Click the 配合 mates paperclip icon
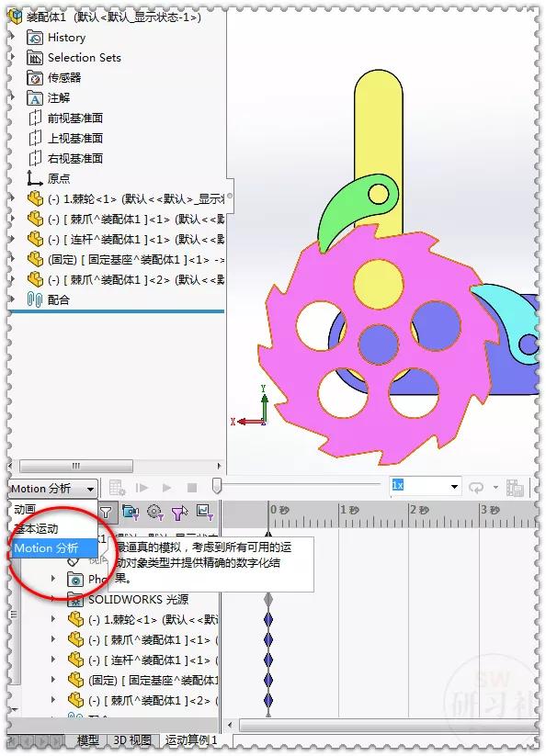The height and width of the screenshot is (756, 546). click(x=35, y=299)
